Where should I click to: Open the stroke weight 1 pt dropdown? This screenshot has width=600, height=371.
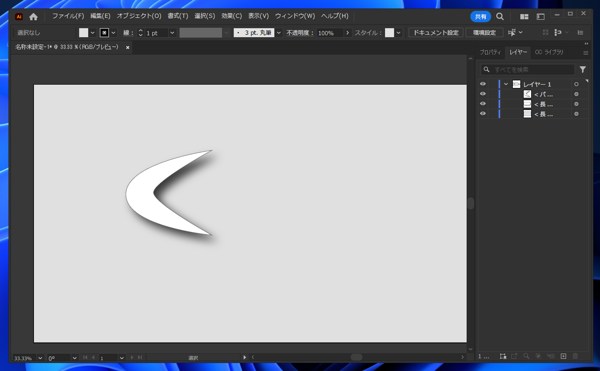172,33
